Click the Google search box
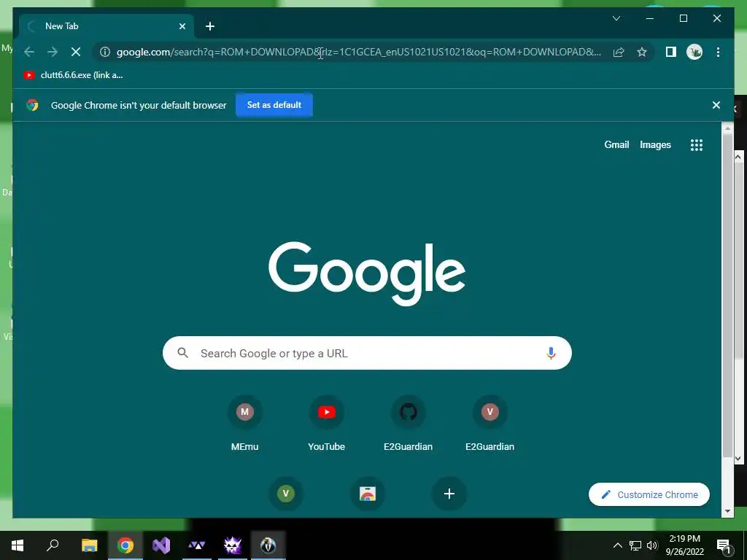The height and width of the screenshot is (560, 747). tap(367, 353)
